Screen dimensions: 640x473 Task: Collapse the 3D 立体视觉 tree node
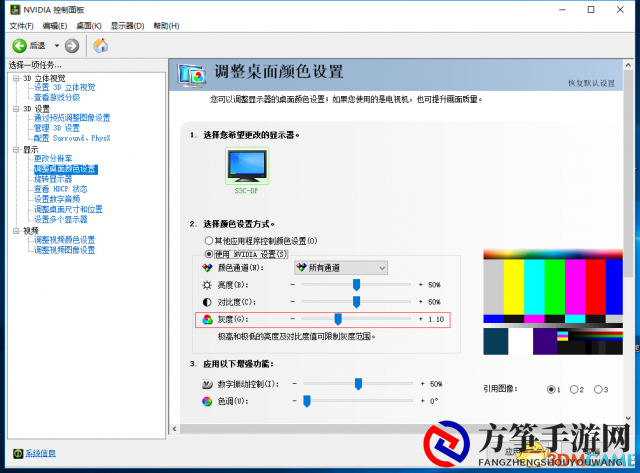click(16, 78)
